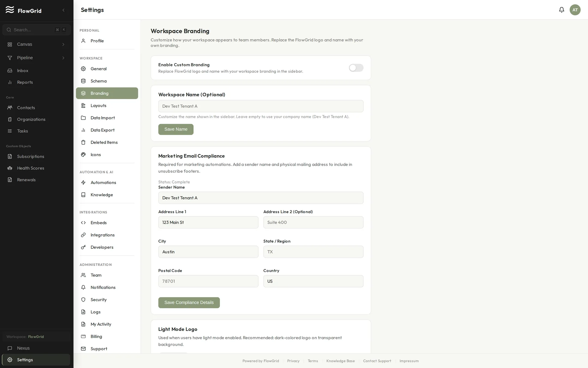Image resolution: width=588 pixels, height=368 pixels.
Task: Click the Postal Code field
Action: 208,281
